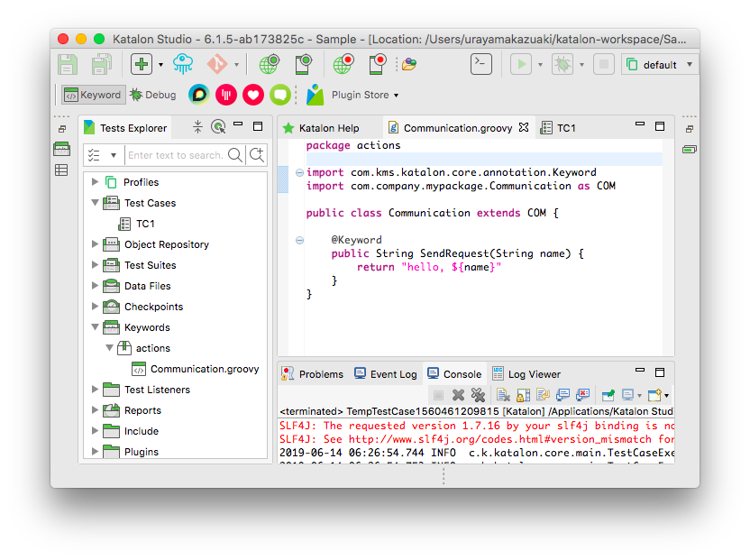Click the advanced search icon
The image size is (750, 560).
coord(257,155)
